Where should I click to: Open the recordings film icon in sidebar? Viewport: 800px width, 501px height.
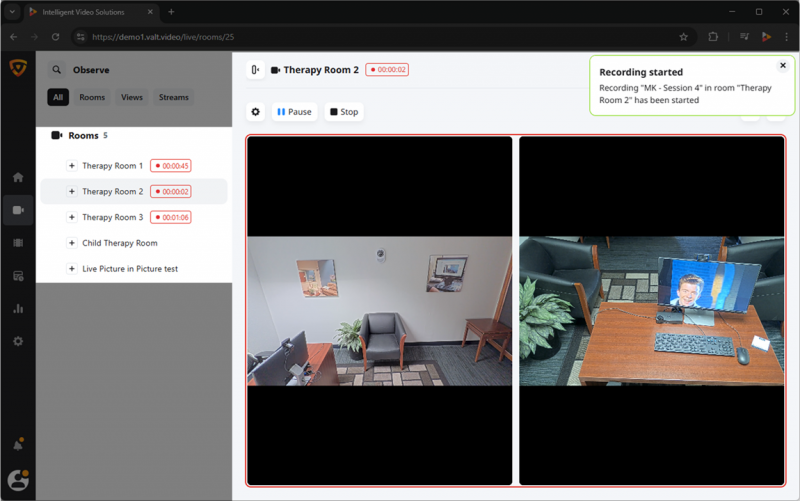[x=18, y=243]
